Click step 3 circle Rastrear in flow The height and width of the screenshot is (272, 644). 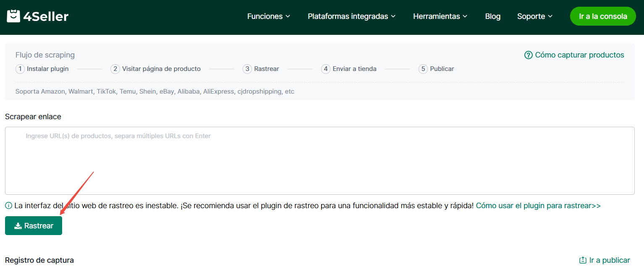(x=247, y=69)
